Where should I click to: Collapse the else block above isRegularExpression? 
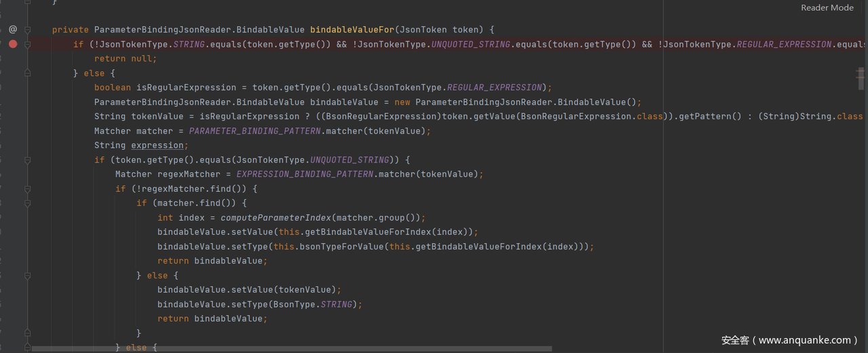[x=28, y=73]
